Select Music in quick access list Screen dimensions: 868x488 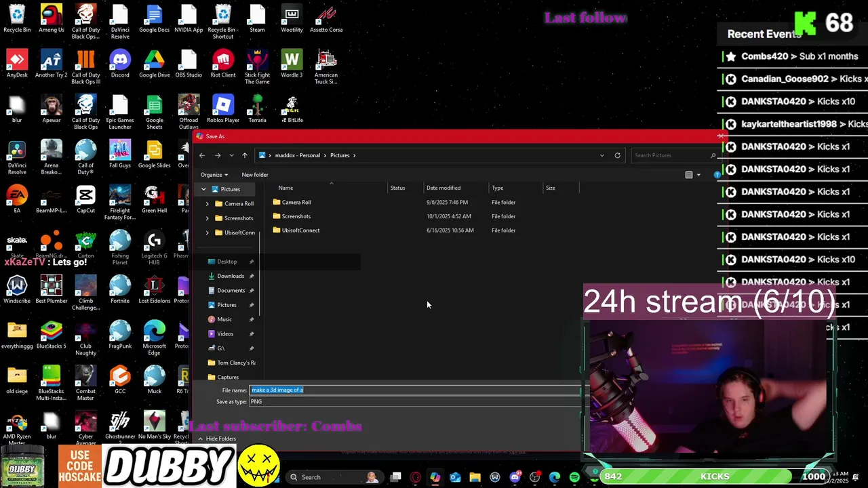pos(224,319)
